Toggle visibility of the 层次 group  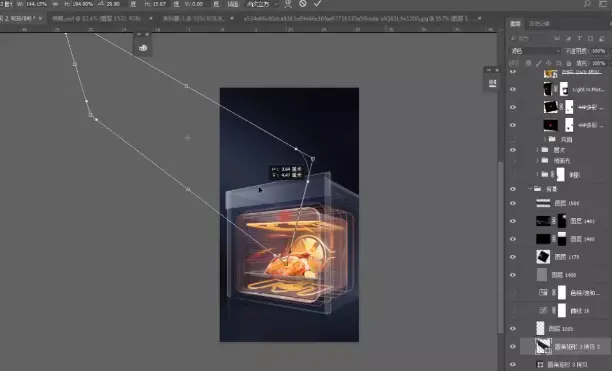[x=513, y=150]
